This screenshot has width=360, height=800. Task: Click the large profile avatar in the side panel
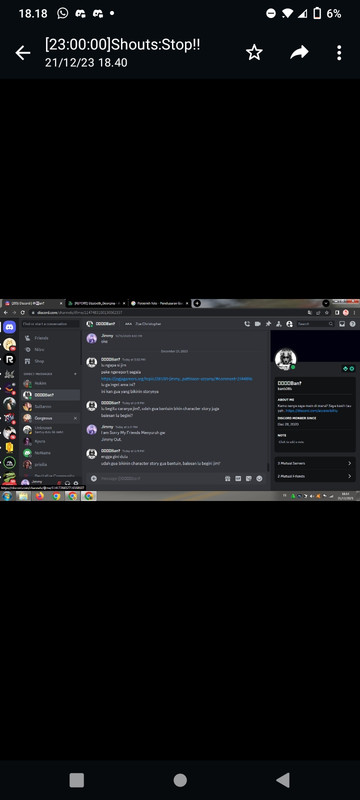[x=286, y=359]
